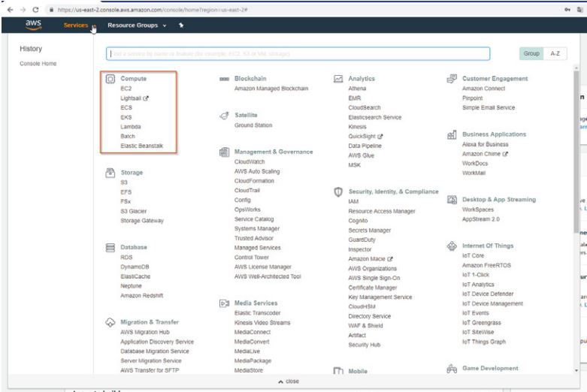Open Amazon Redshift
587x392 pixels.
click(141, 295)
